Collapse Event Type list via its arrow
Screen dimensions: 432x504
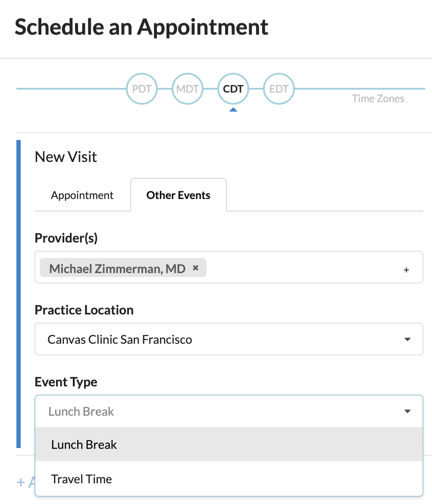[407, 411]
